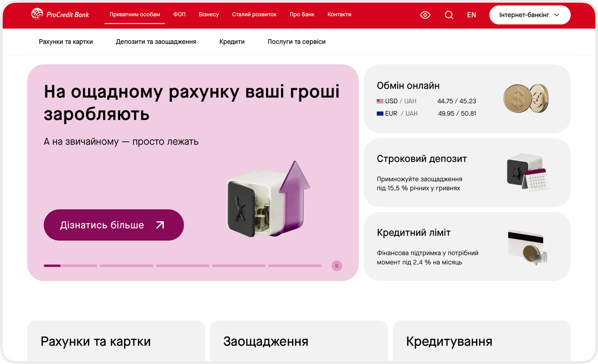Screen dimensions: 598x364
Task: Open Рахунки та картки submenu
Action: pos(66,42)
